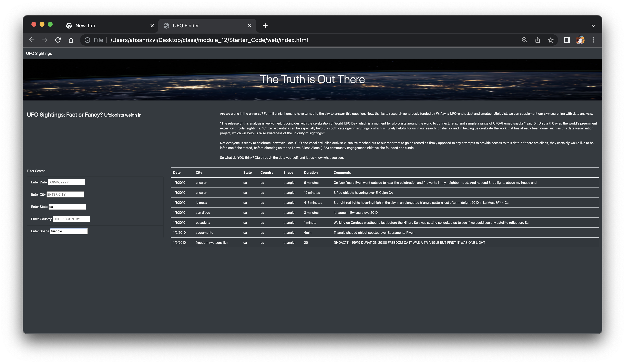Reload the current page

[58, 40]
